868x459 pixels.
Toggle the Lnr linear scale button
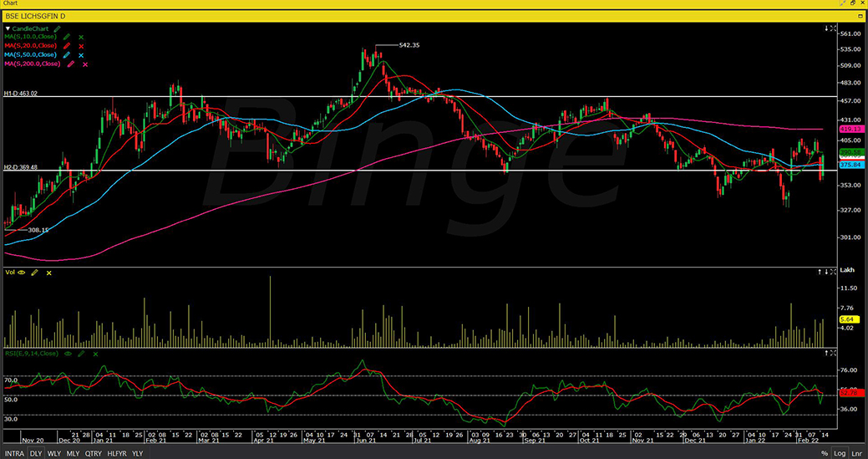(x=855, y=453)
